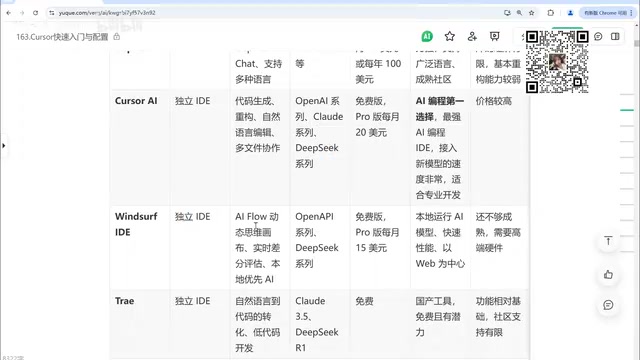Viewport: 640px width, 360px height.
Task: Bookmark this page with the Chrome star
Action: [531, 13]
